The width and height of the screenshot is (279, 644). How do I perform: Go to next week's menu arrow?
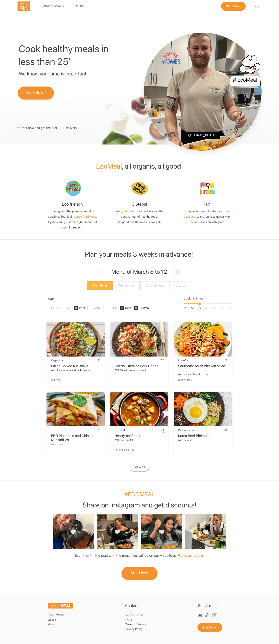tap(178, 272)
